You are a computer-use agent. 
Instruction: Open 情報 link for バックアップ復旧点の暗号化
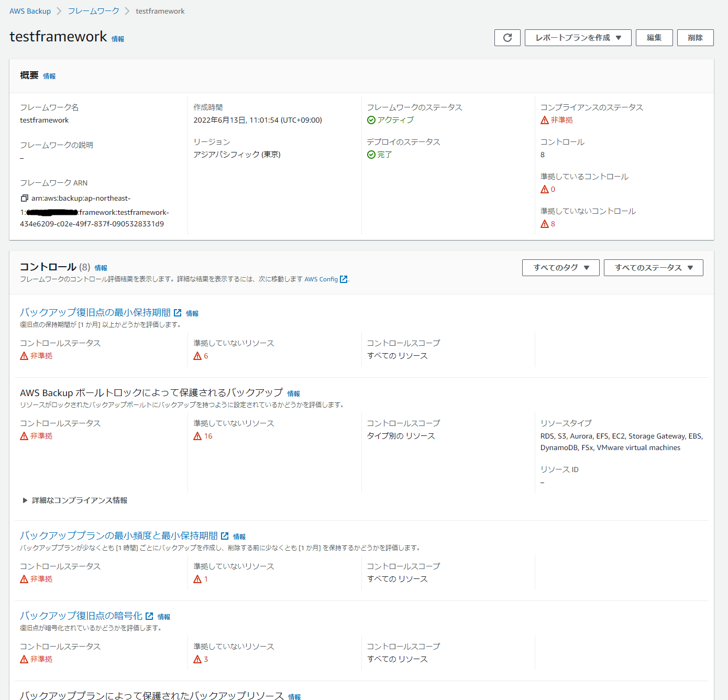pyautogui.click(x=164, y=617)
